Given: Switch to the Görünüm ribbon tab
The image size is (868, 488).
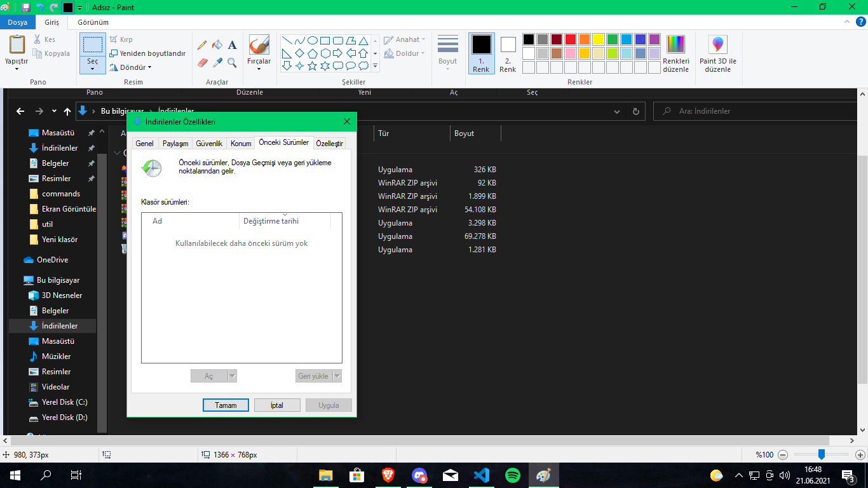Looking at the screenshot, I should (93, 22).
